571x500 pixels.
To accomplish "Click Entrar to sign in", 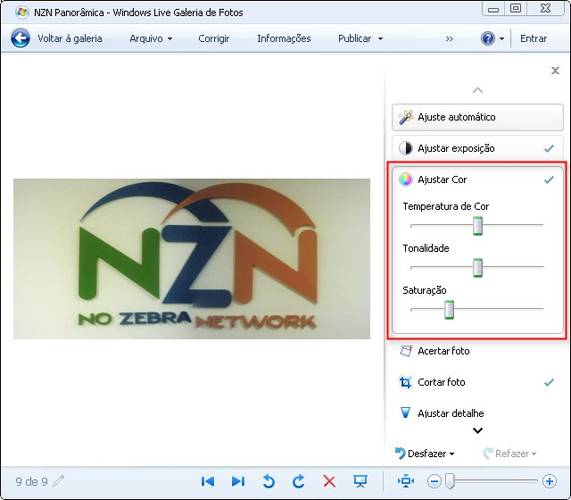I will pyautogui.click(x=533, y=39).
